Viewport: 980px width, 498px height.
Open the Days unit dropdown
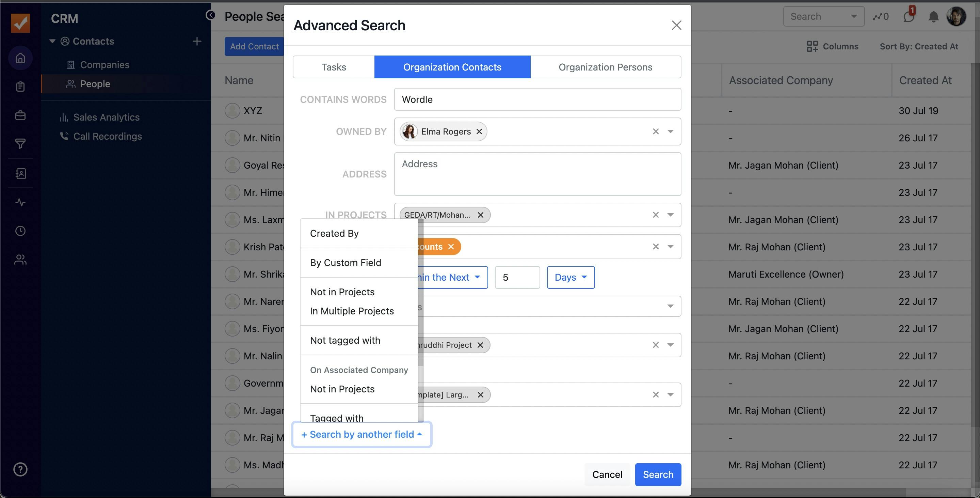pos(570,277)
